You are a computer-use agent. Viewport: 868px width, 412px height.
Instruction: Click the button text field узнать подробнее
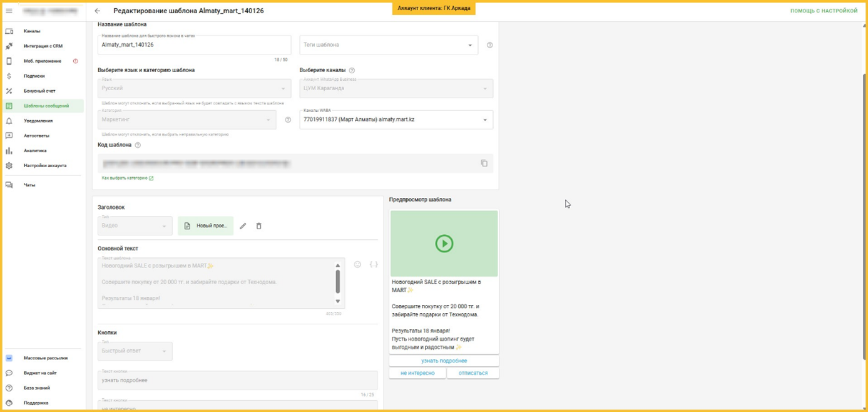(x=238, y=381)
